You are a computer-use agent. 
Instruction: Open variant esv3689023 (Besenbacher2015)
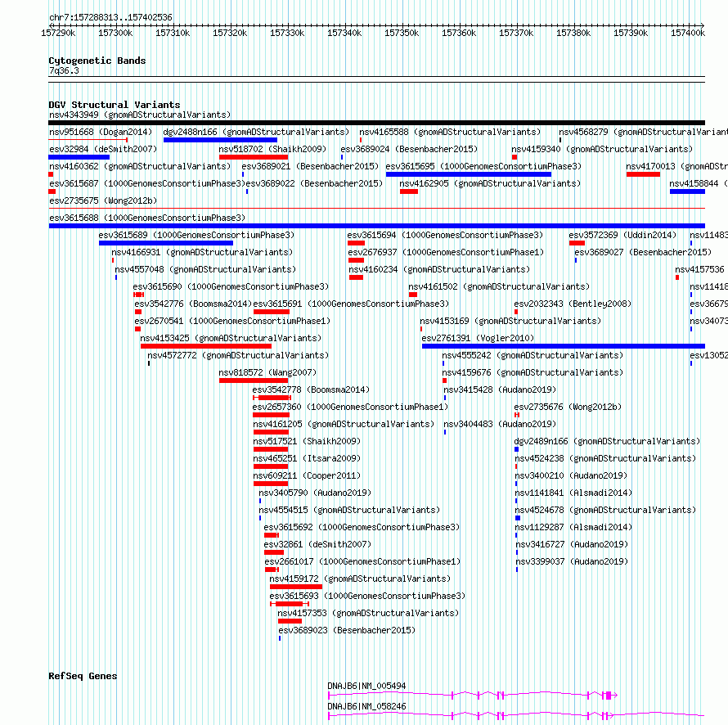click(x=347, y=630)
